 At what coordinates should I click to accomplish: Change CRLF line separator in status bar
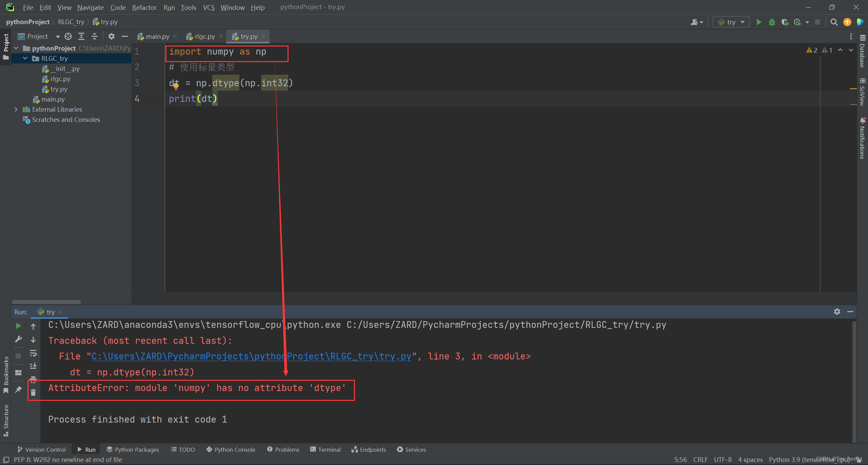click(x=700, y=460)
